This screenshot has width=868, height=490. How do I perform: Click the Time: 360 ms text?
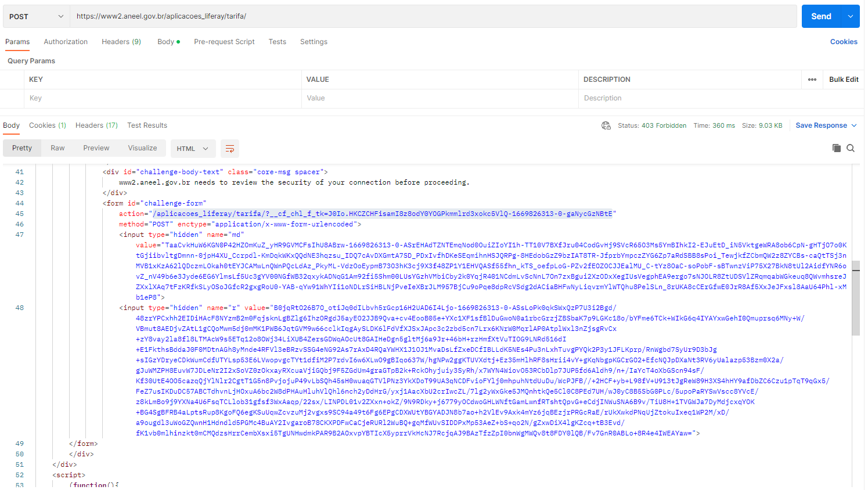pos(714,125)
